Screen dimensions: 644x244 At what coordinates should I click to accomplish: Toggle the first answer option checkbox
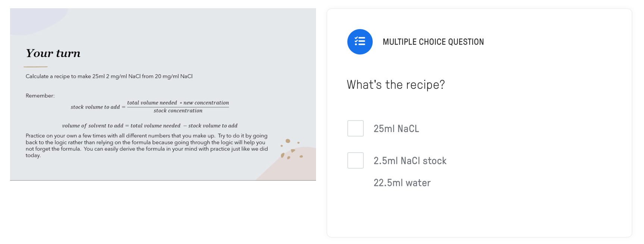pyautogui.click(x=355, y=128)
